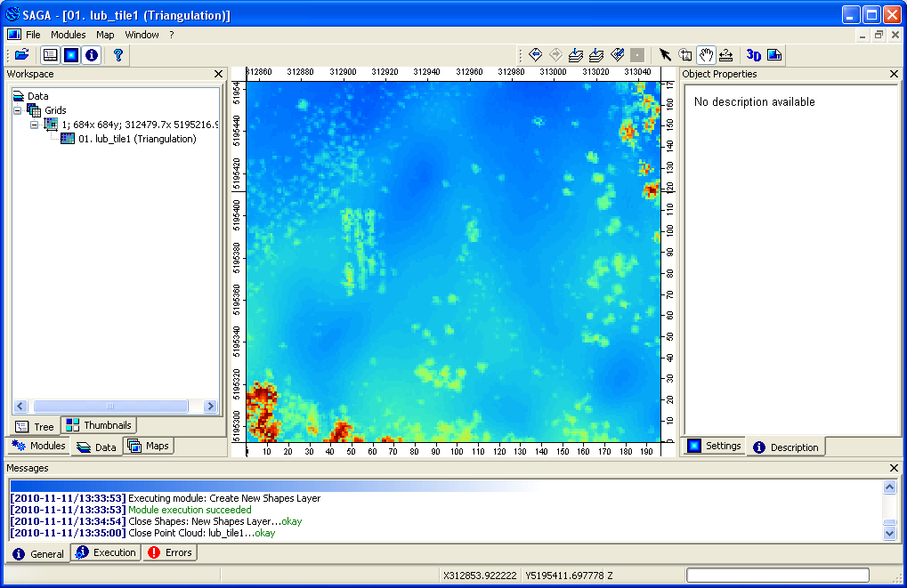This screenshot has height=588, width=907.
Task: Click the Zoom to previous extent icon
Action: (534, 54)
